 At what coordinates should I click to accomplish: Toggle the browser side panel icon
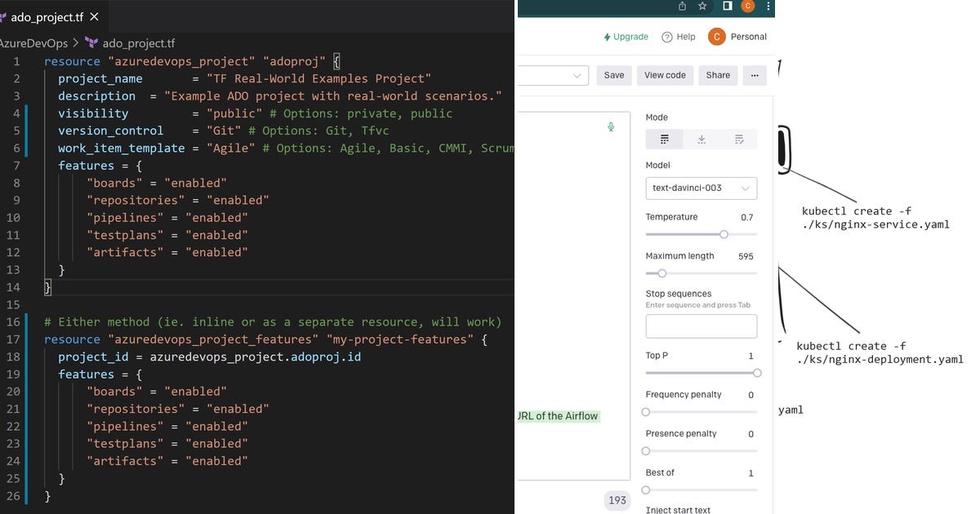point(727,7)
